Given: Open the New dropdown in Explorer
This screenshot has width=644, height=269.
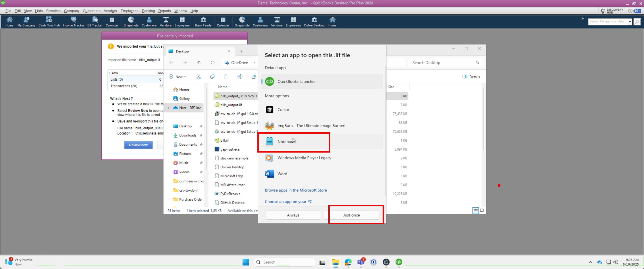Looking at the screenshot, I should click(x=177, y=77).
